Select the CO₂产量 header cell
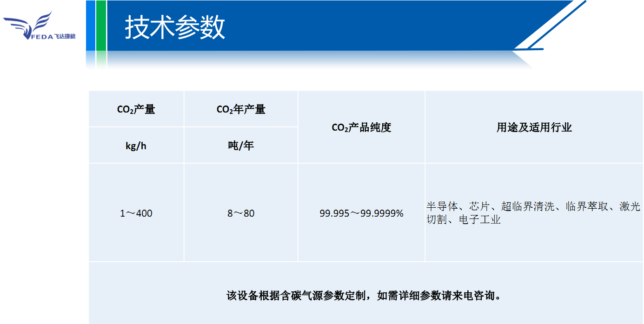This screenshot has height=324, width=644. (136, 110)
